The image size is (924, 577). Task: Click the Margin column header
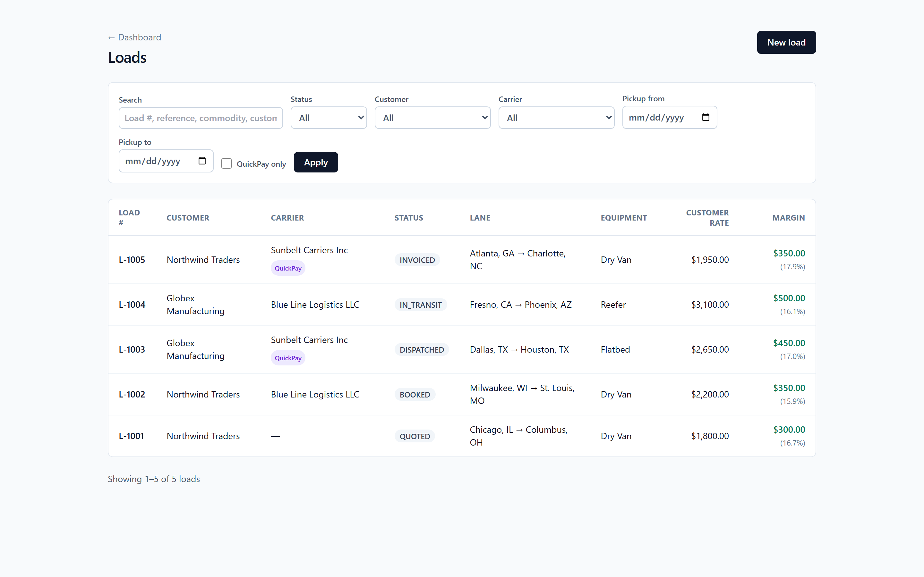point(789,218)
